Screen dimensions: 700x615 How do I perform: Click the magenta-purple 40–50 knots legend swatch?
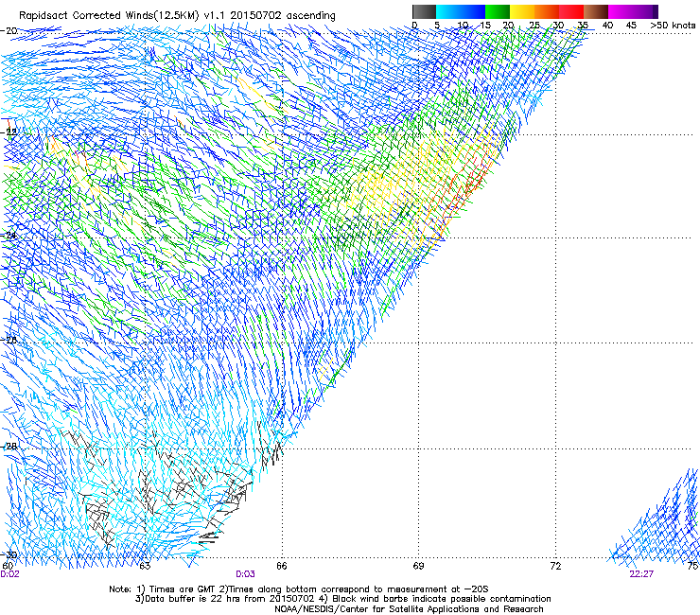633,11
